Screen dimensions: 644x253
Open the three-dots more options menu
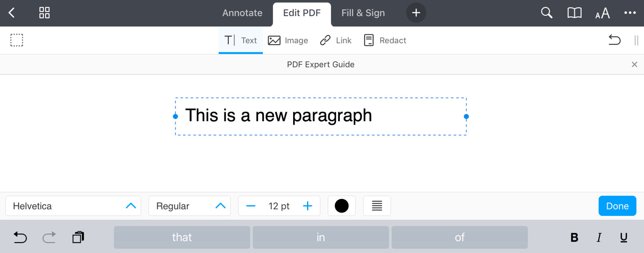(630, 13)
